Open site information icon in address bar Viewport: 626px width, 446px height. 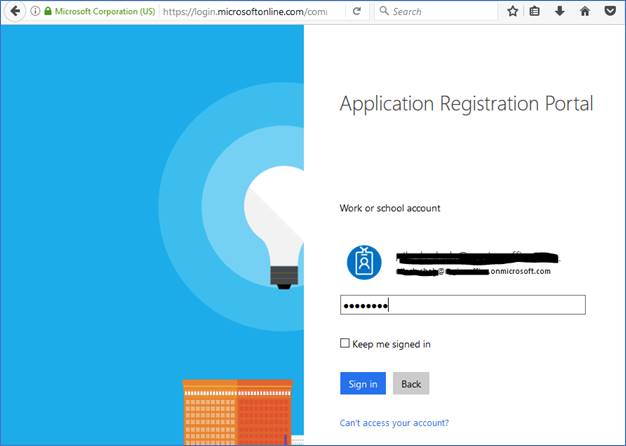coord(35,11)
